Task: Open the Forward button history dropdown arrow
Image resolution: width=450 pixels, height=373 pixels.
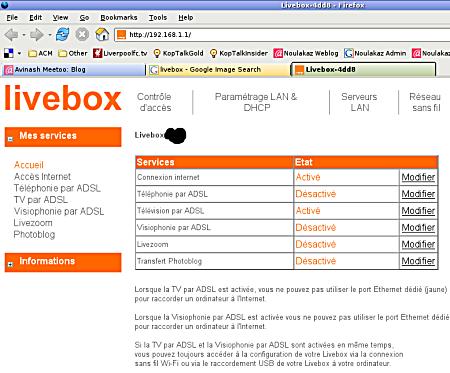Action: point(49,35)
